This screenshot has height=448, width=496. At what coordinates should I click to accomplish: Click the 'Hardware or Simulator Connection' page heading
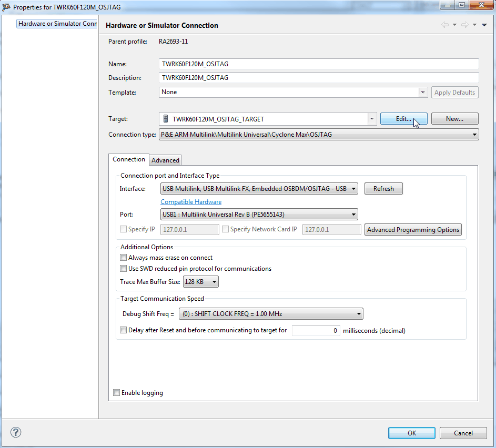[162, 25]
